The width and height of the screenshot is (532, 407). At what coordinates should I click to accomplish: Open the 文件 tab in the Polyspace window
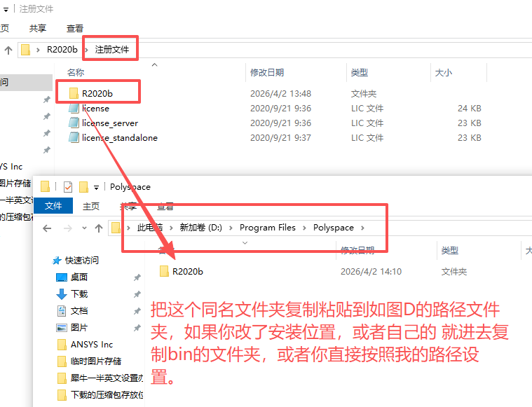click(x=53, y=206)
